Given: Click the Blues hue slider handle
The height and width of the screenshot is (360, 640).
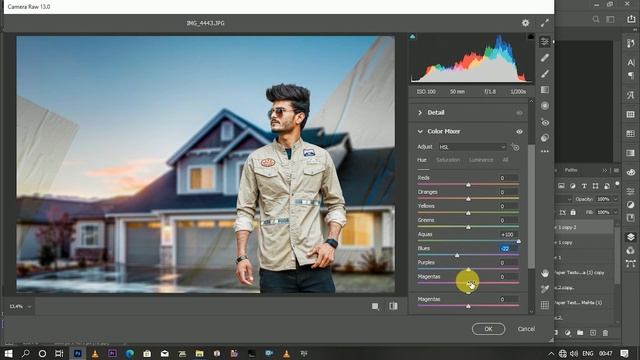Looking at the screenshot, I should point(457,255).
